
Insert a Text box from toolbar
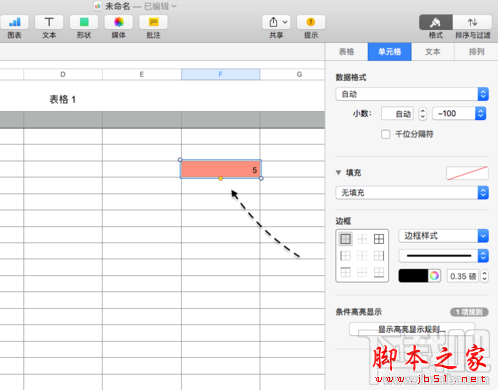49,22
